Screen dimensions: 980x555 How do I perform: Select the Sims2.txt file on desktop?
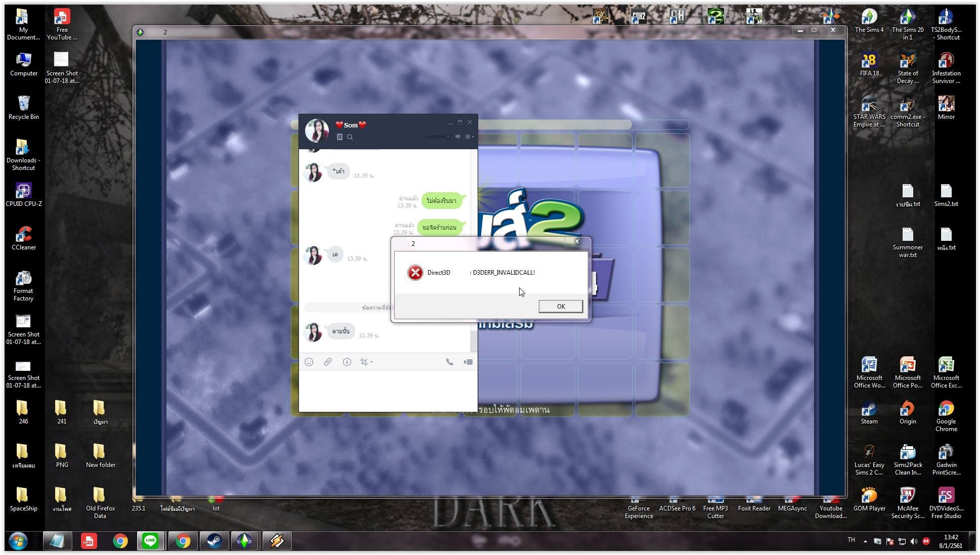[946, 194]
